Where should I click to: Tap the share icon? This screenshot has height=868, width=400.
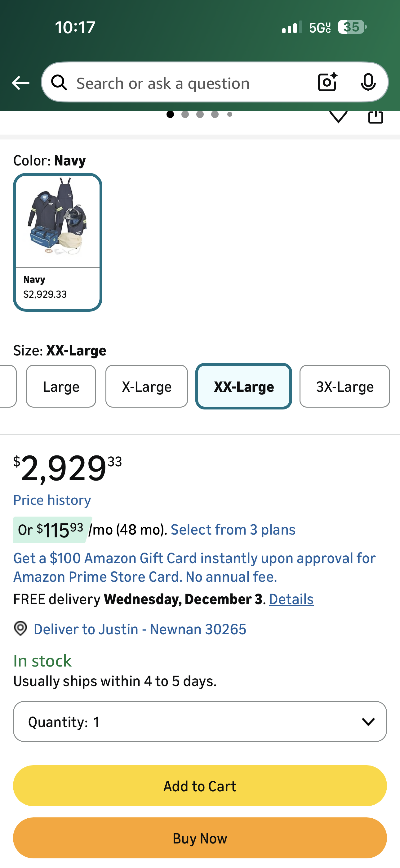[x=376, y=117]
